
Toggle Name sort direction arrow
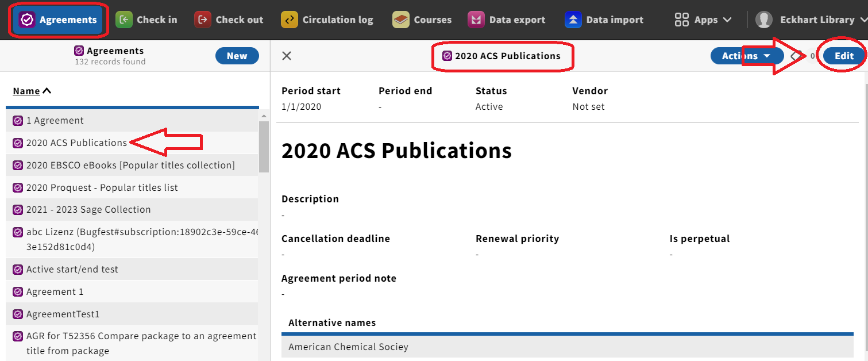click(47, 91)
